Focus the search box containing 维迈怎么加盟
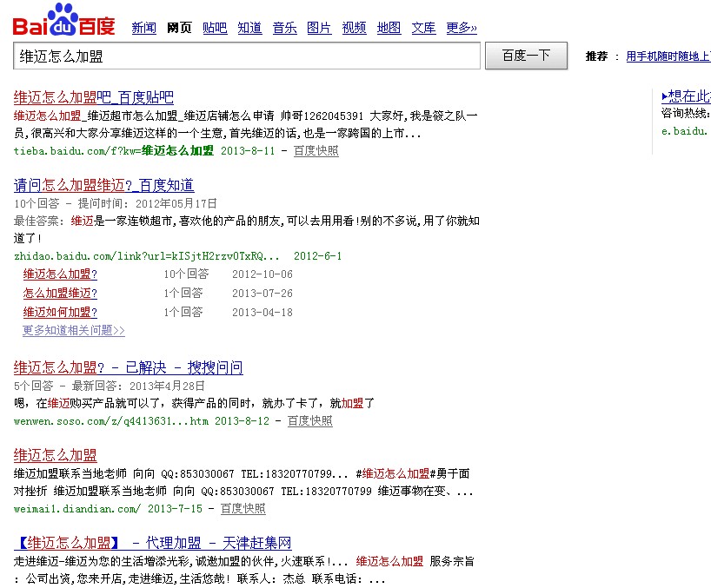The height and width of the screenshot is (588, 711). [x=247, y=56]
